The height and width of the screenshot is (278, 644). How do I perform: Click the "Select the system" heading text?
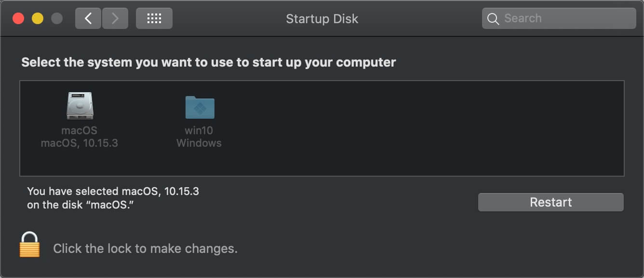[x=208, y=62]
